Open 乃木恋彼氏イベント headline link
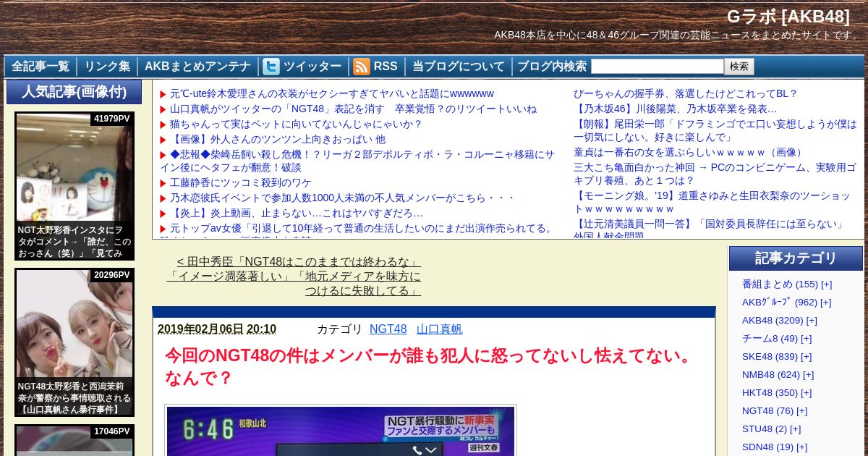Image resolution: width=868 pixels, height=456 pixels. point(342,198)
